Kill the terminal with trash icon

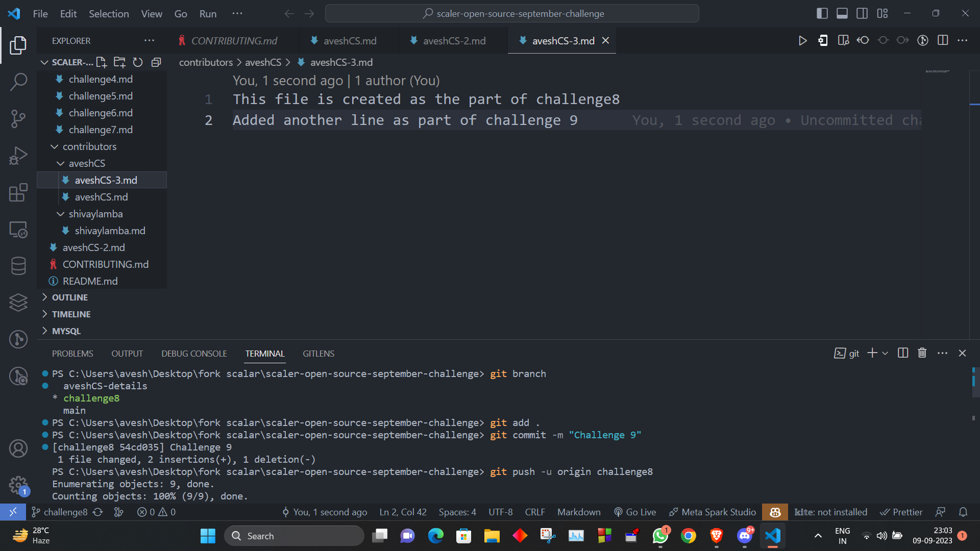(x=922, y=353)
